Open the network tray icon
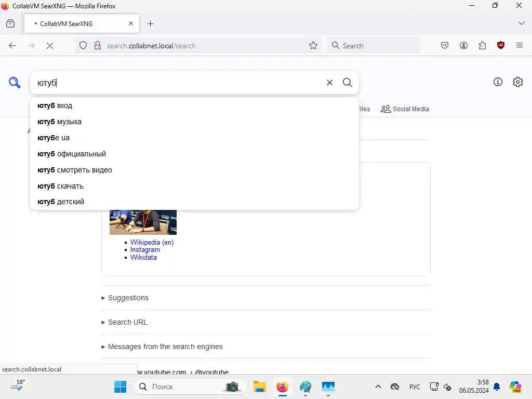532x399 pixels. [434, 387]
